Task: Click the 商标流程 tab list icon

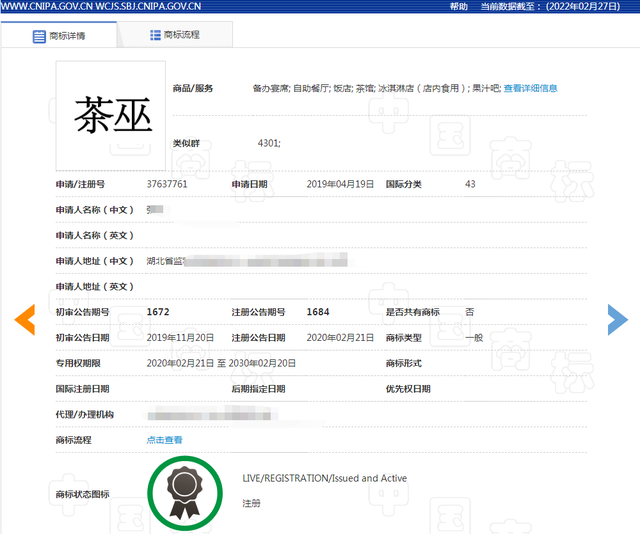Action: tap(155, 35)
